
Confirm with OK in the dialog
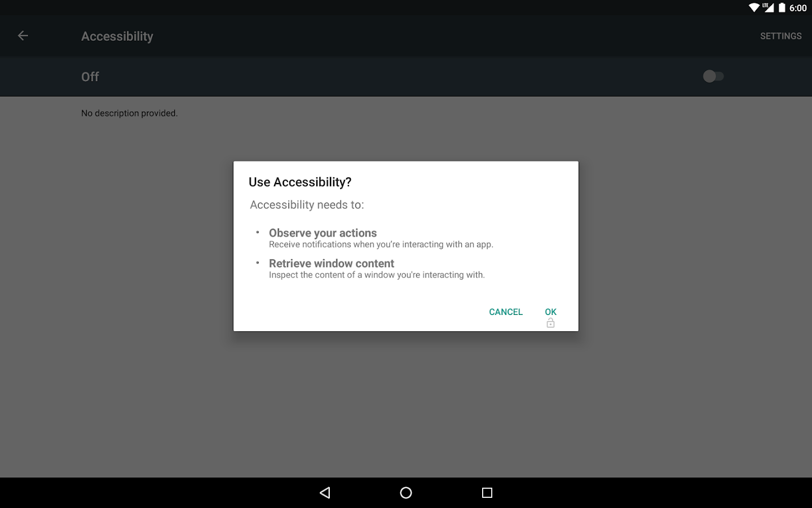click(550, 312)
